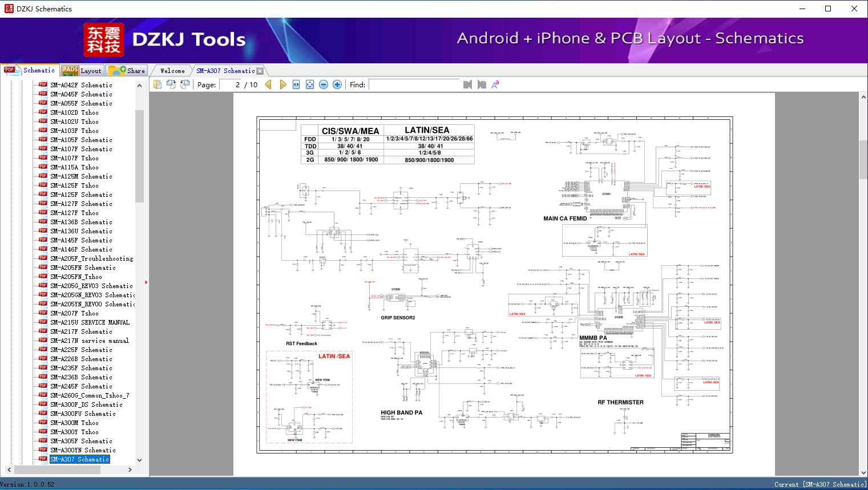Toggle match case search icon

(x=495, y=84)
